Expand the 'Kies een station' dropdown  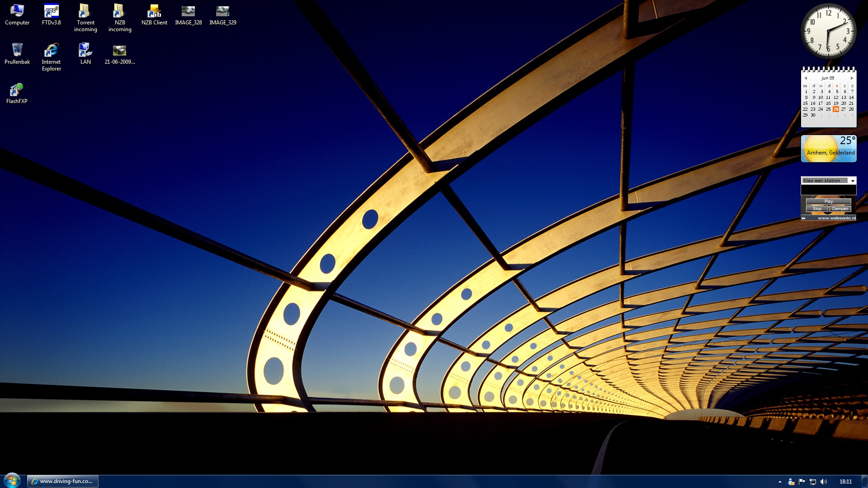click(853, 181)
